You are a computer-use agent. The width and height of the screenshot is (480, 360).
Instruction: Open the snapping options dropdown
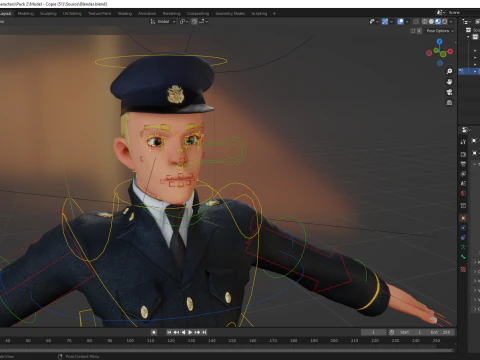tap(204, 22)
